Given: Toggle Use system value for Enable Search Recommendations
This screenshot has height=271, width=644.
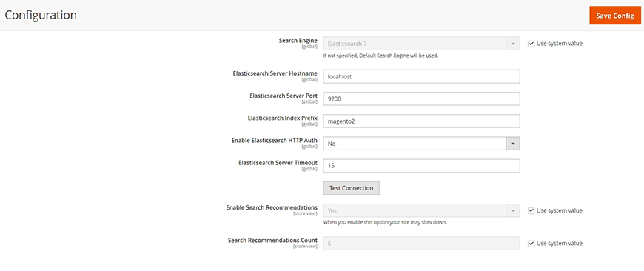Looking at the screenshot, I should point(531,210).
